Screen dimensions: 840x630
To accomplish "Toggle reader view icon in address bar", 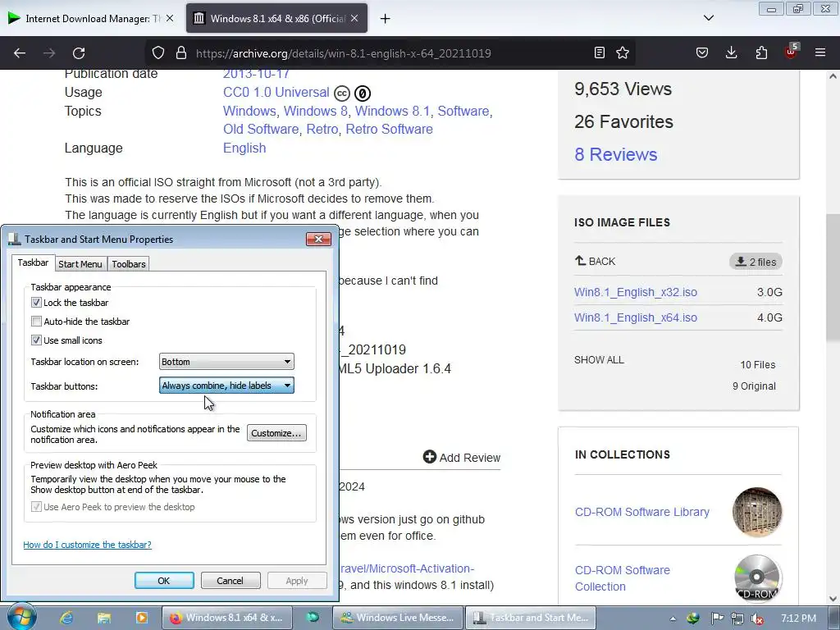I will (x=600, y=52).
